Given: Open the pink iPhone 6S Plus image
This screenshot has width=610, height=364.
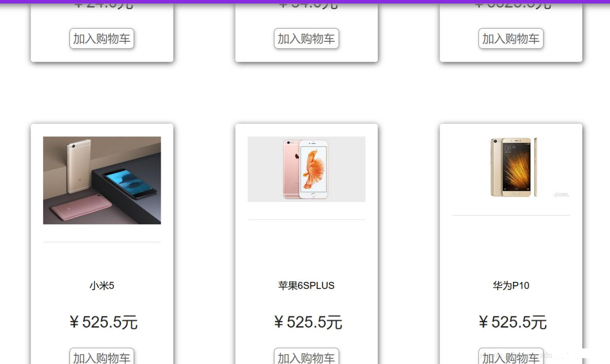Looking at the screenshot, I should point(306,169).
